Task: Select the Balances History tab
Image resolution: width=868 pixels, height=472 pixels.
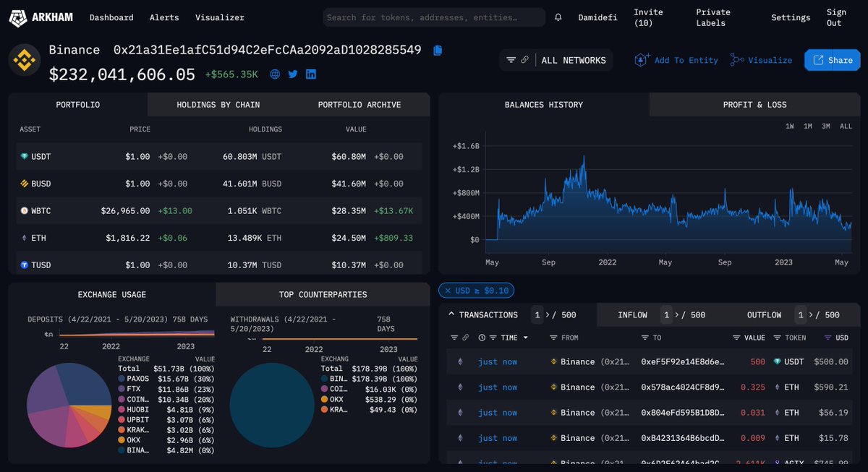Action: coord(543,105)
